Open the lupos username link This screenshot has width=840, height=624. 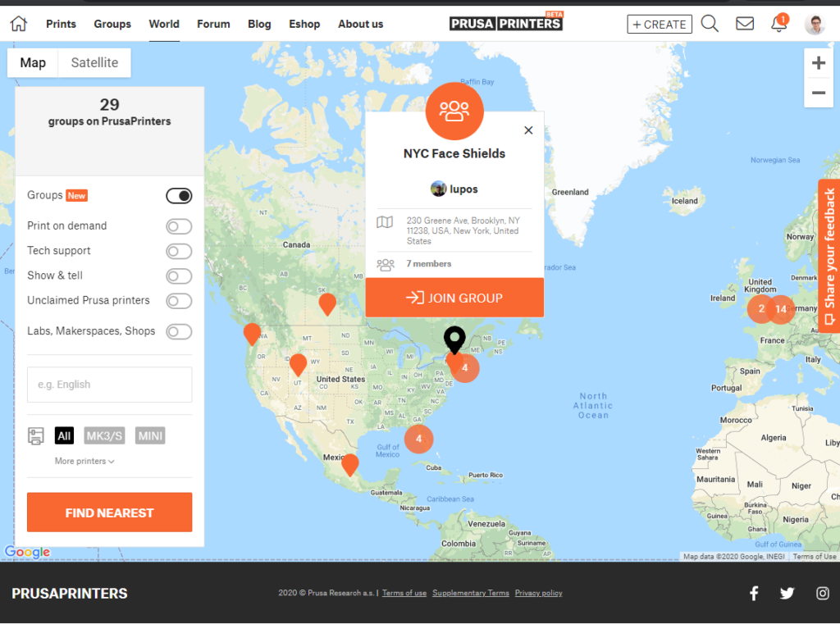(x=463, y=189)
